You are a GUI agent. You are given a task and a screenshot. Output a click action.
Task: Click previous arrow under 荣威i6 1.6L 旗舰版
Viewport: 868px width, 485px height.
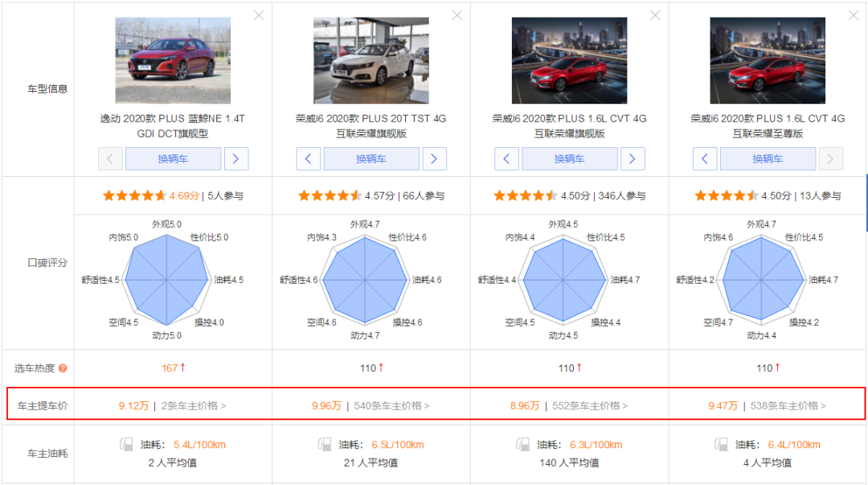point(506,158)
